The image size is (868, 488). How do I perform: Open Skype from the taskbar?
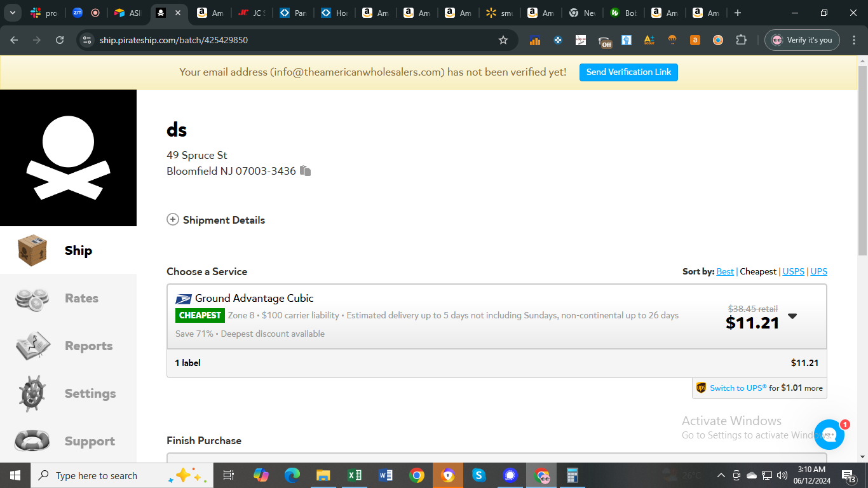coord(479,475)
